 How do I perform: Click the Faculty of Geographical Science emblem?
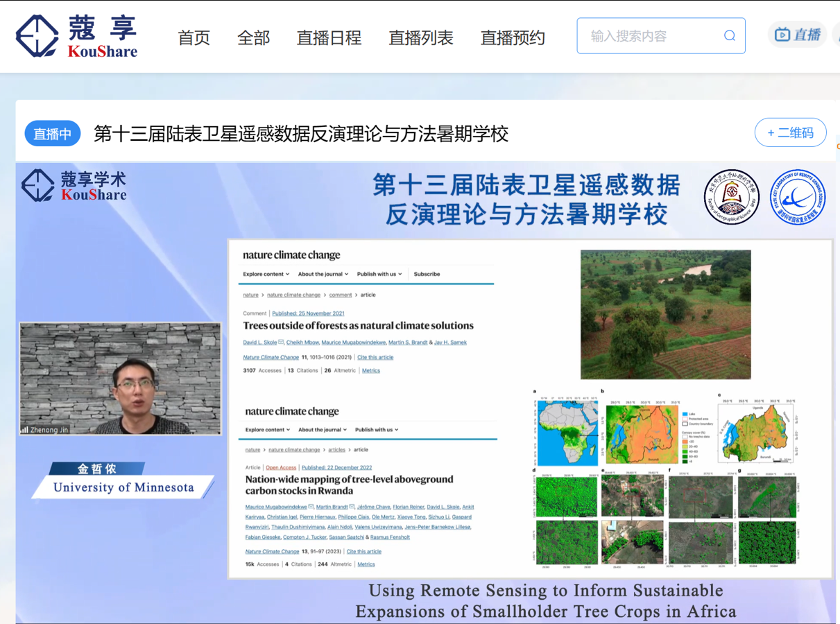click(x=731, y=198)
